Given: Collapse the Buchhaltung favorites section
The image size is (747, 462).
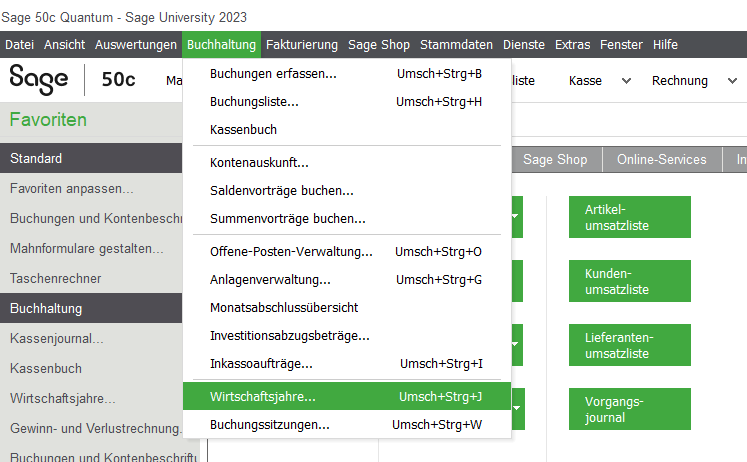Looking at the screenshot, I should 91,308.
